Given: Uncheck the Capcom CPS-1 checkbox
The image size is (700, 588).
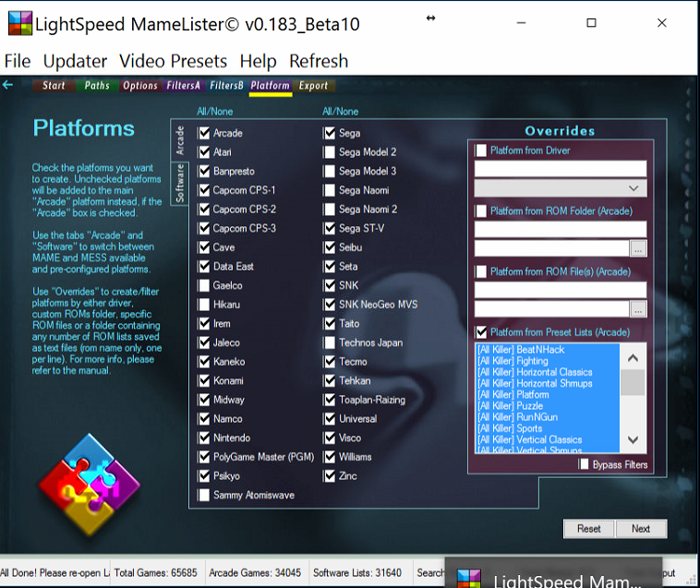Looking at the screenshot, I should point(204,190).
